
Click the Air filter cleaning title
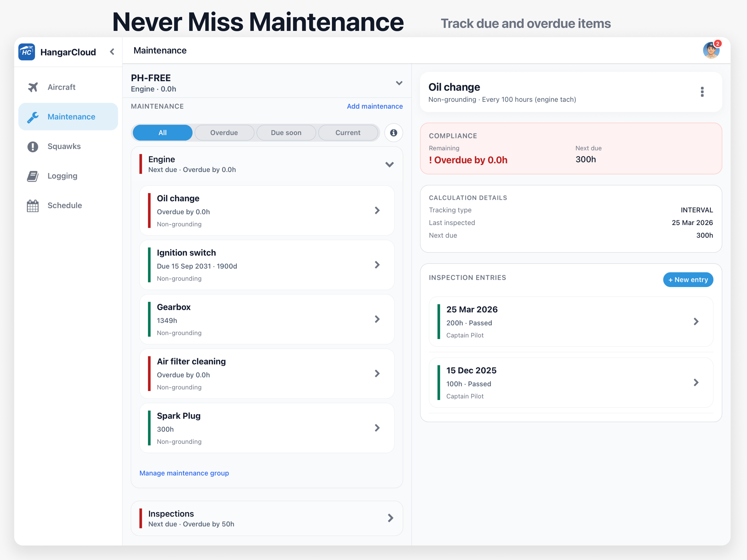[191, 361]
